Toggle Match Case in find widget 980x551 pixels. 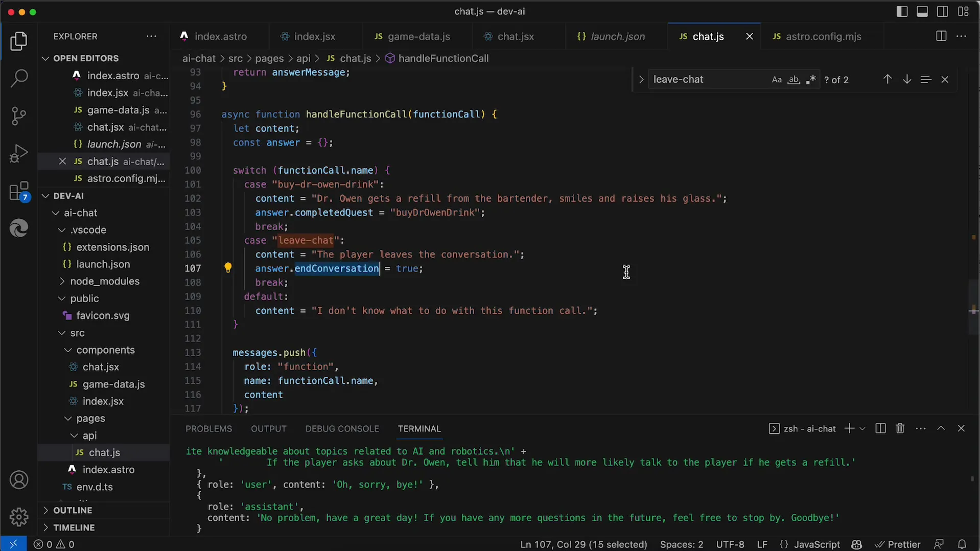coord(777,79)
